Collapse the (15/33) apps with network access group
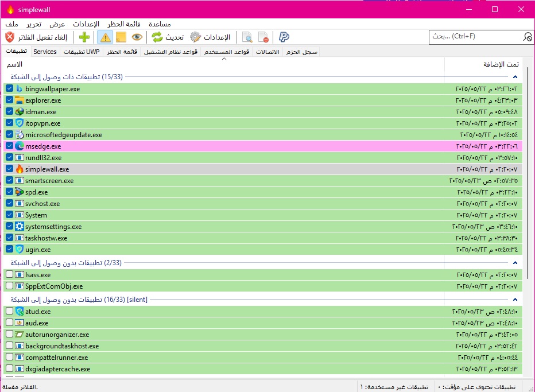The width and height of the screenshot is (535, 392). click(515, 77)
